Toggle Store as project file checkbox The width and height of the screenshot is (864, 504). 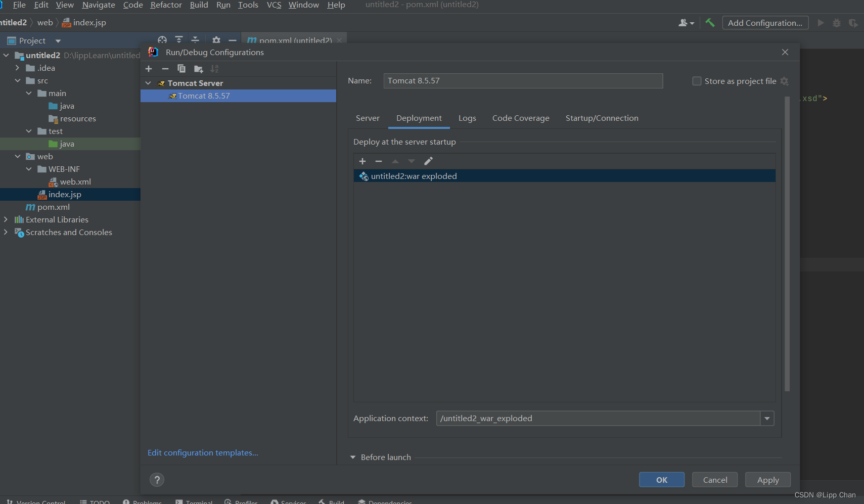697,81
